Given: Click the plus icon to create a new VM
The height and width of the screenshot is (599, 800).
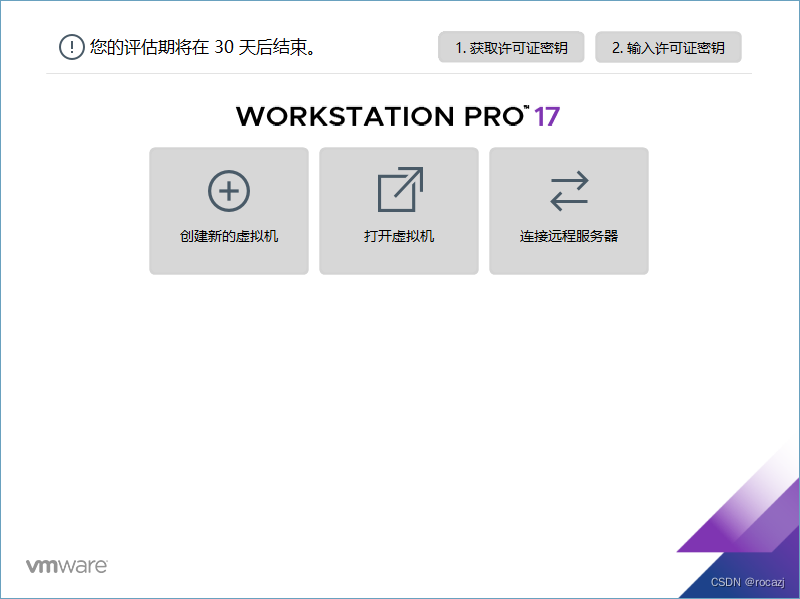Looking at the screenshot, I should (x=229, y=191).
